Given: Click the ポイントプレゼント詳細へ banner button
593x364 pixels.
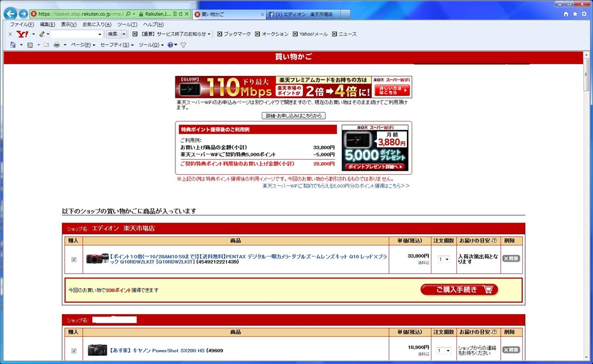Looking at the screenshot, I should [375, 167].
